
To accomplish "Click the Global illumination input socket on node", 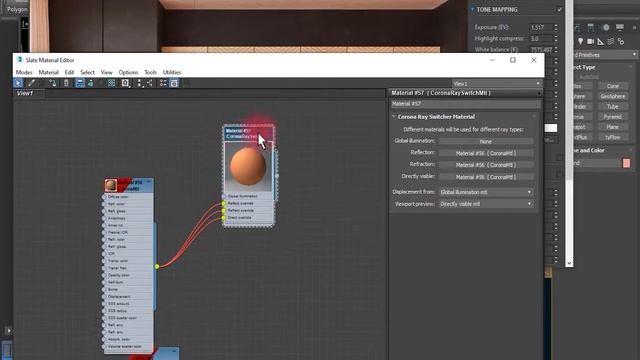I will click(224, 196).
